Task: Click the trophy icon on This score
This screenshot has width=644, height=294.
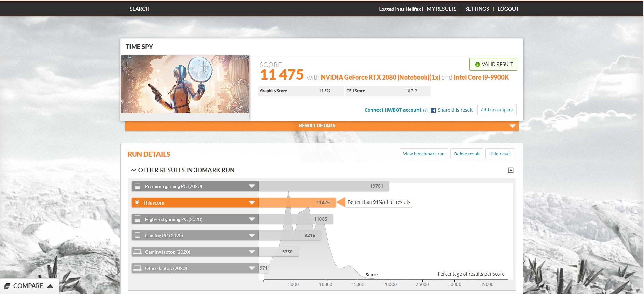Action: [137, 203]
